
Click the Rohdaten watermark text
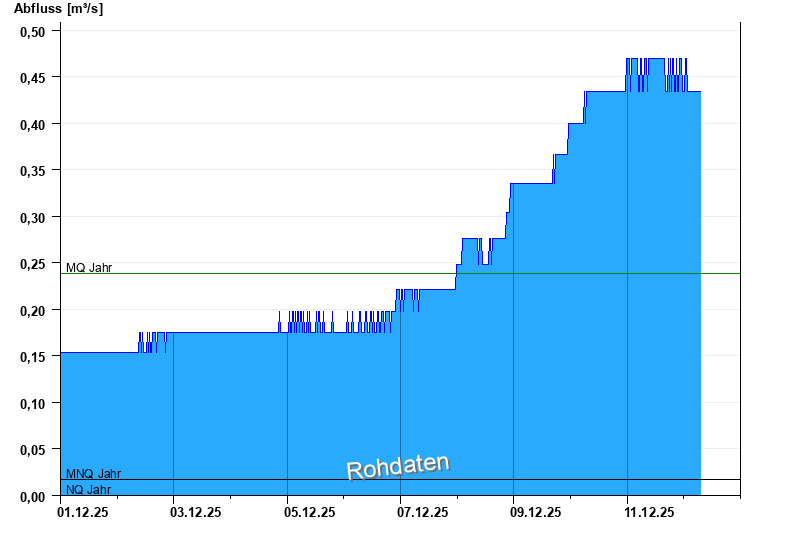(398, 467)
